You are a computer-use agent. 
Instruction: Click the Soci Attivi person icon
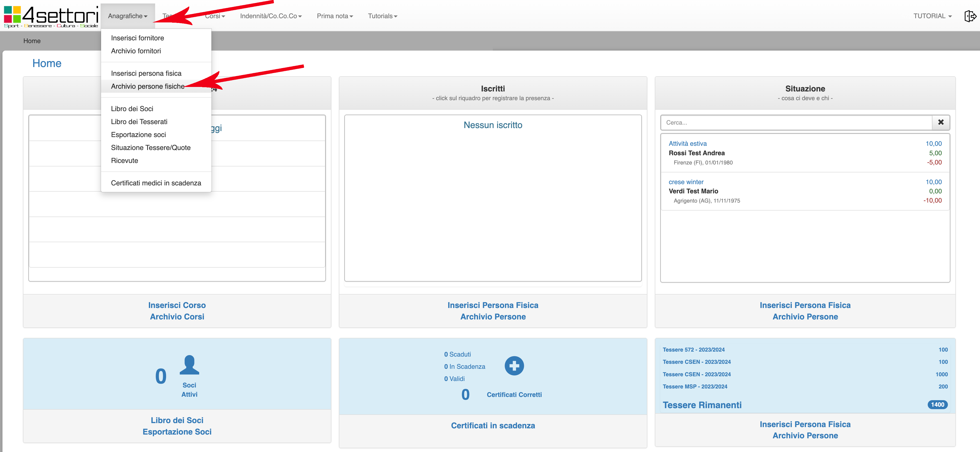pos(189,365)
